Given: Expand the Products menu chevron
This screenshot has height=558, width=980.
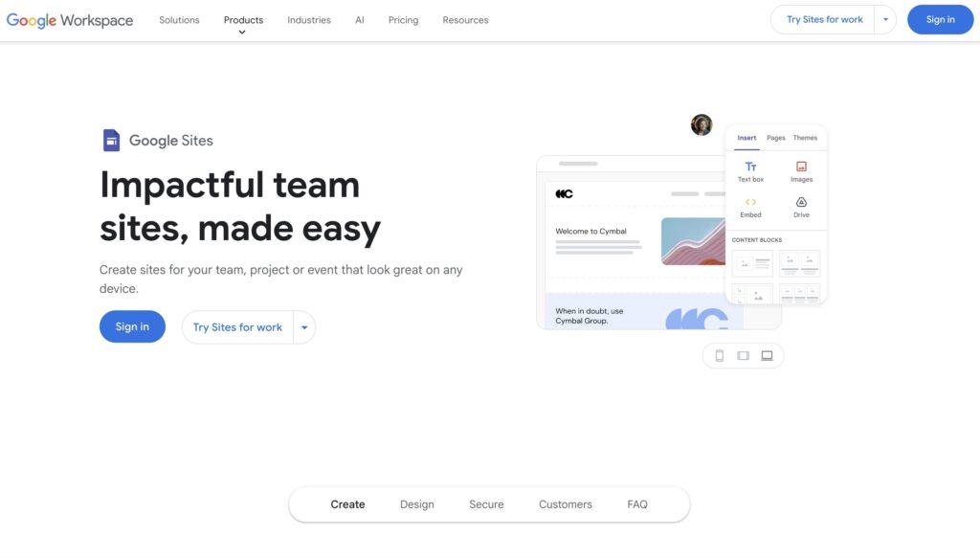Looking at the screenshot, I should [x=242, y=30].
